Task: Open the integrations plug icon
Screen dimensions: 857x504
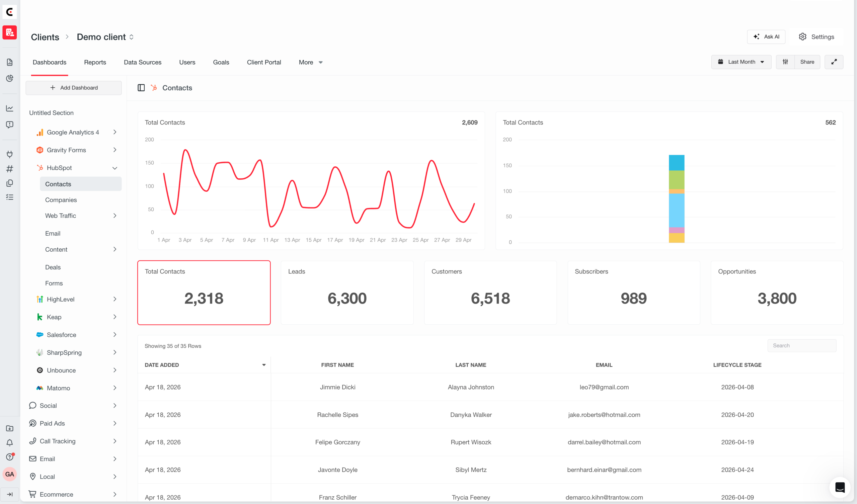Action: pos(9,154)
